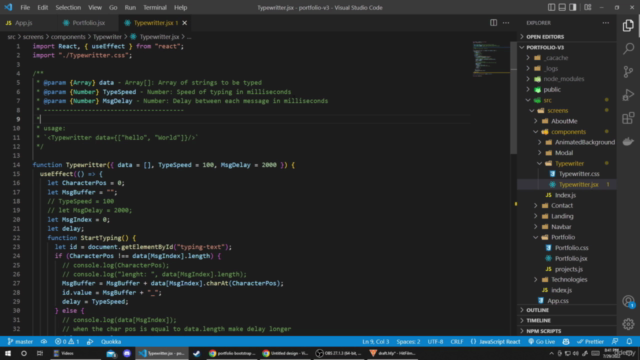Open the Source Control view

[x=628, y=72]
